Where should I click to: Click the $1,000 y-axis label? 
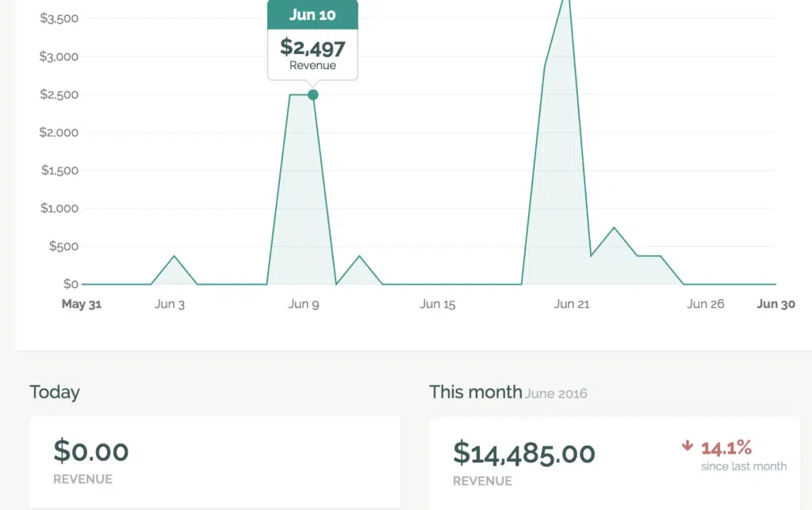coord(59,209)
